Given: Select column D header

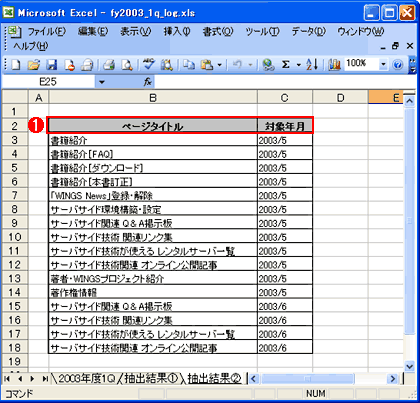Looking at the screenshot, I should point(340,98).
